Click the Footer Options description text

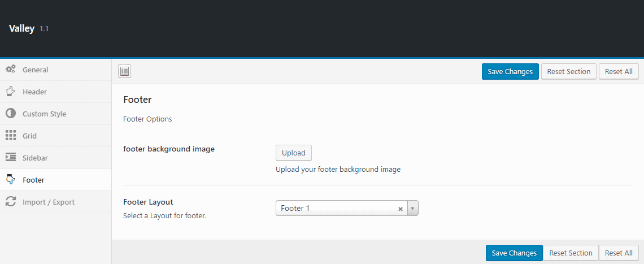(x=147, y=119)
